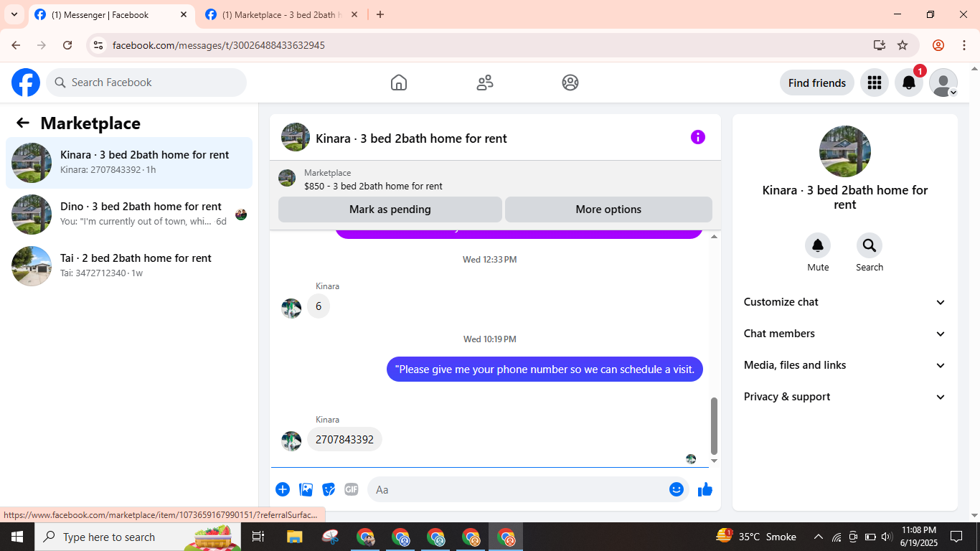
Task: Switch to Marketplace 3 bed 2bath tab
Action: pyautogui.click(x=283, y=15)
